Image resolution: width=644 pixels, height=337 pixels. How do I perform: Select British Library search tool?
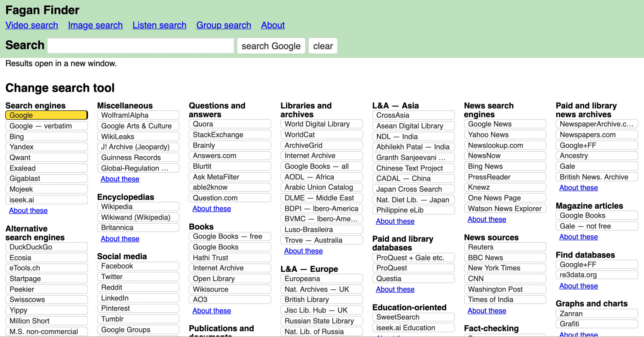(x=322, y=300)
